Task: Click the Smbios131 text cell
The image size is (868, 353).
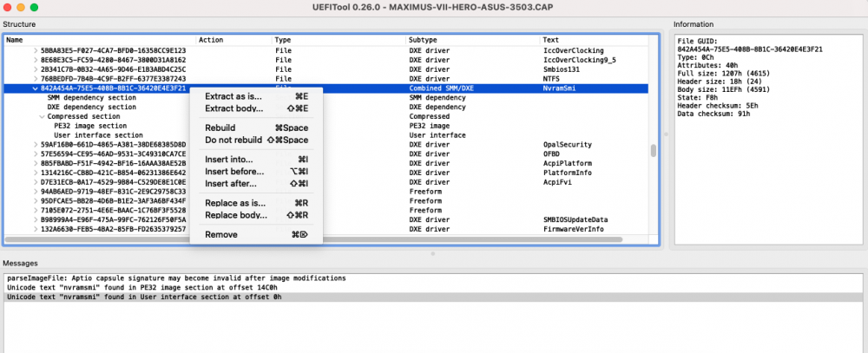Action: click(562, 69)
